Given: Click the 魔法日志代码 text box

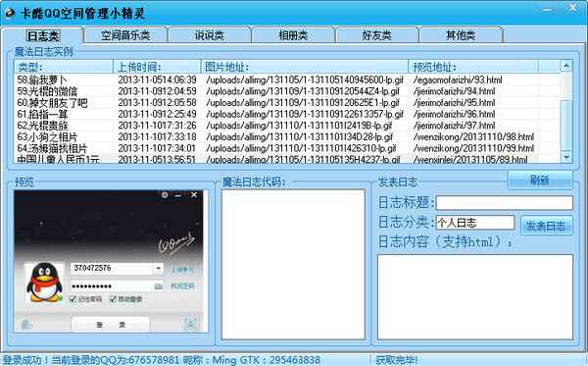Looking at the screenshot, I should [293, 265].
